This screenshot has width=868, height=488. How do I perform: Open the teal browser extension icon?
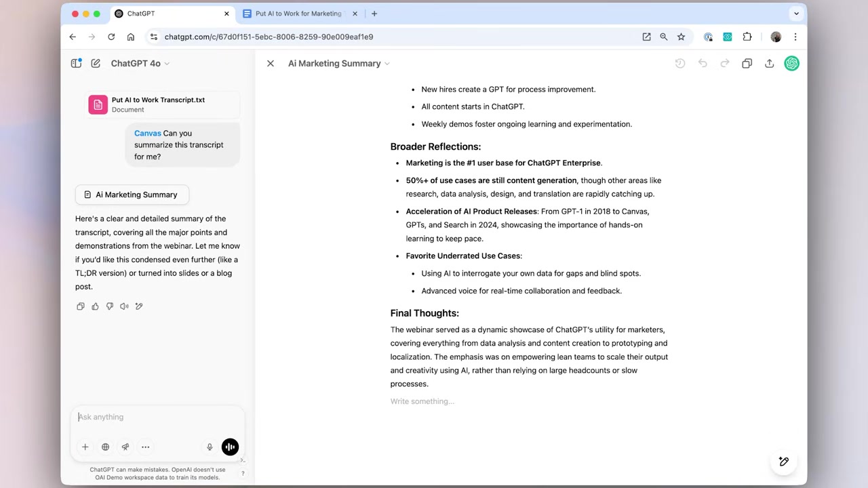pos(728,37)
